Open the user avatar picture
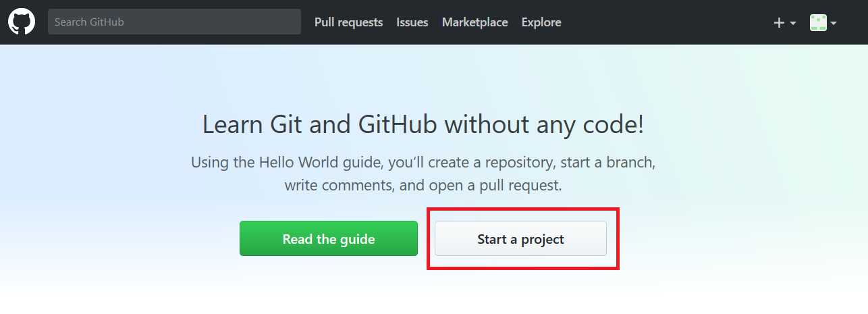This screenshot has height=314, width=868. coord(819,22)
